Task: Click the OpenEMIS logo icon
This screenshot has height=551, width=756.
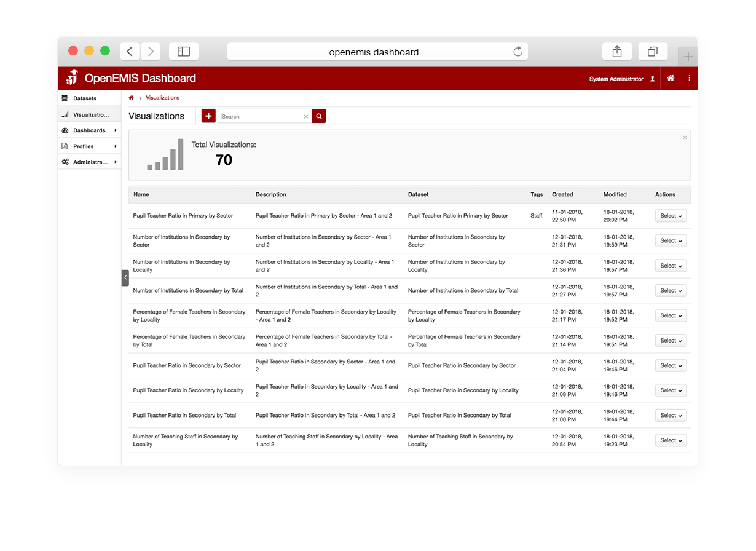Action: (72, 78)
